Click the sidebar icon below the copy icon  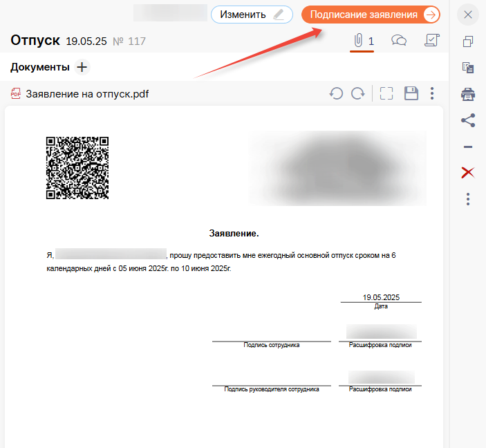[468, 68]
